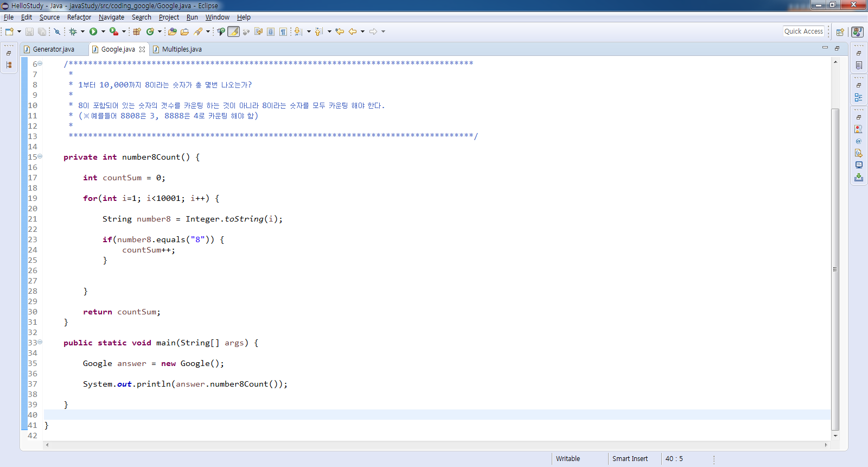This screenshot has width=868, height=467.
Task: Toggle Show Whitespace Characters
Action: (283, 31)
